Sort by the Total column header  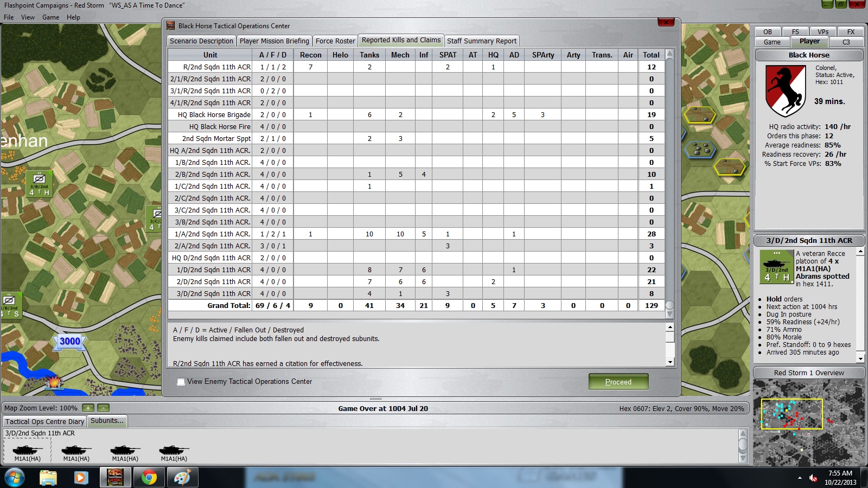click(x=652, y=55)
